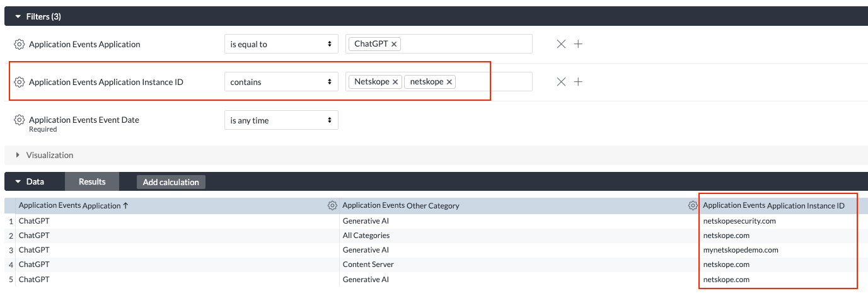Viewport: 868px width, 296px height.
Task: Open the 'contains' condition dropdown
Action: click(x=281, y=82)
